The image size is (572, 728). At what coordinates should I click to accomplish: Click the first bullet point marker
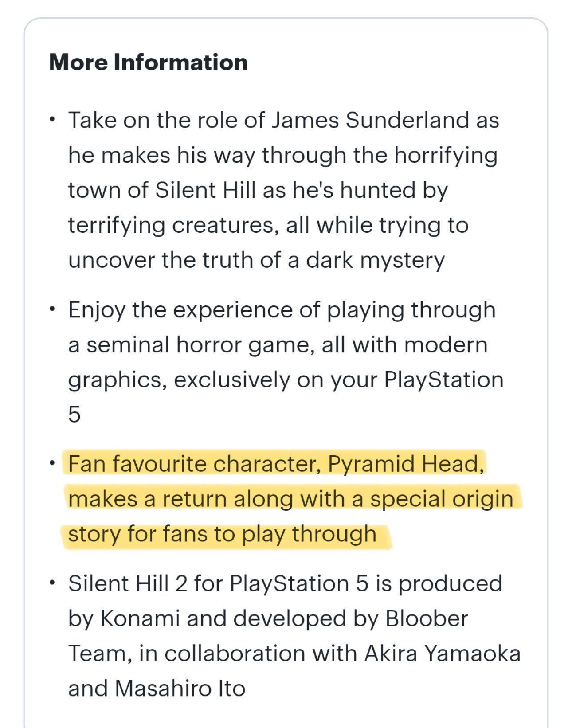[x=53, y=121]
